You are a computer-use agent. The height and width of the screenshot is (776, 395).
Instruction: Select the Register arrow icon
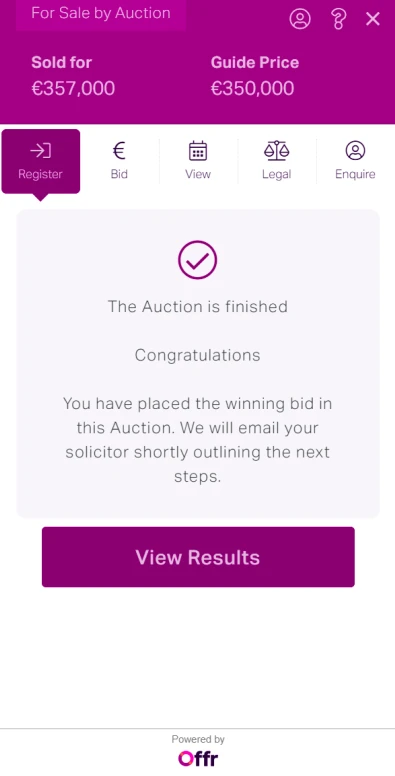coord(40,150)
